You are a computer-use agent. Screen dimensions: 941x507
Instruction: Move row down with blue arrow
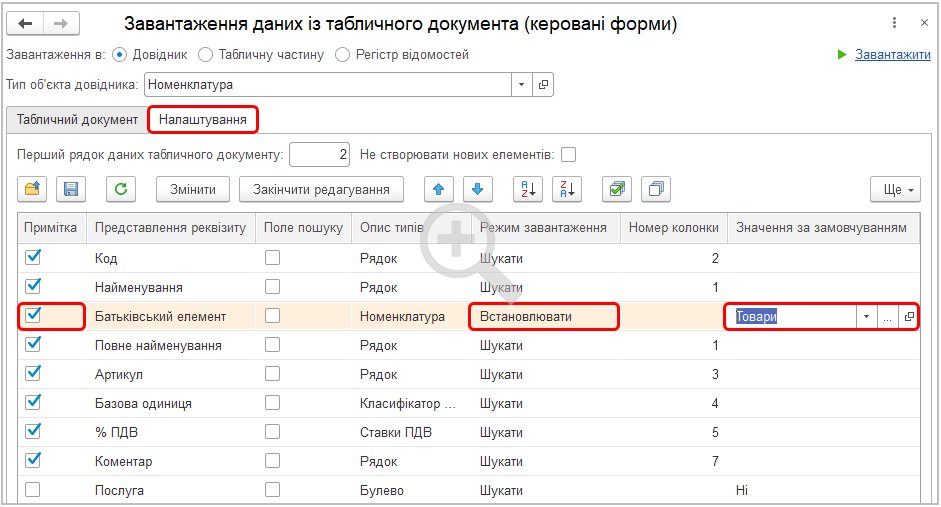[478, 190]
